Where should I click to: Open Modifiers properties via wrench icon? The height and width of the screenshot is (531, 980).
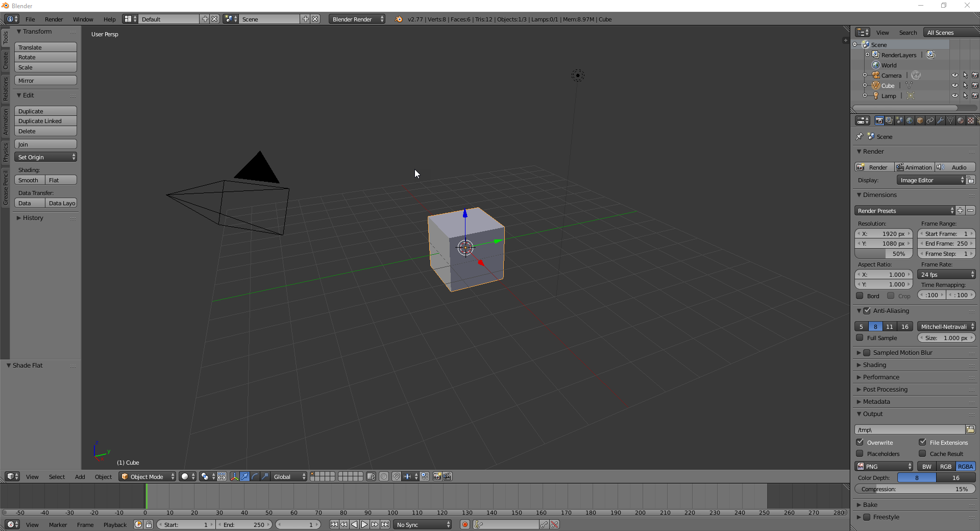point(940,120)
